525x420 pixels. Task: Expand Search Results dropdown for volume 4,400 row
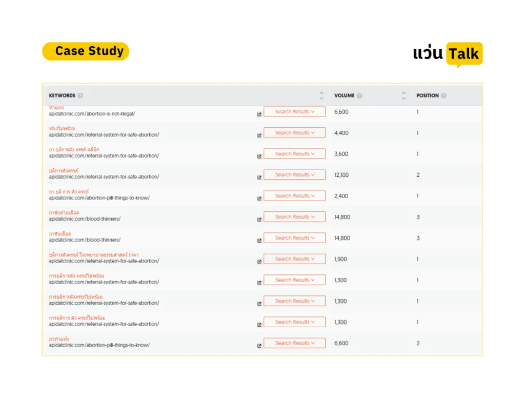pos(295,133)
